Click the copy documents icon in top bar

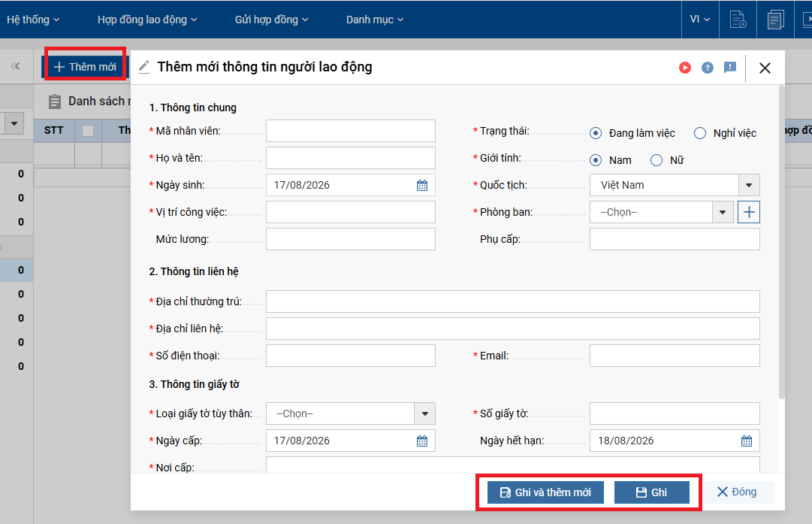(x=775, y=20)
